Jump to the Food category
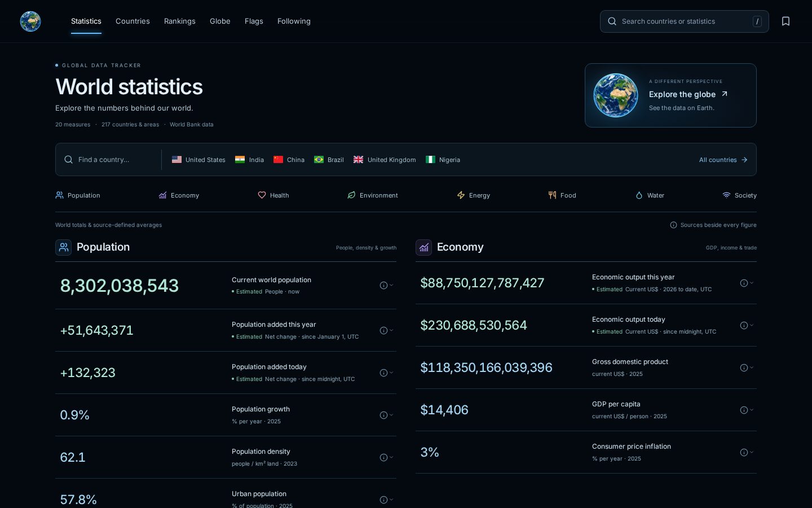812x508 pixels. (x=562, y=195)
